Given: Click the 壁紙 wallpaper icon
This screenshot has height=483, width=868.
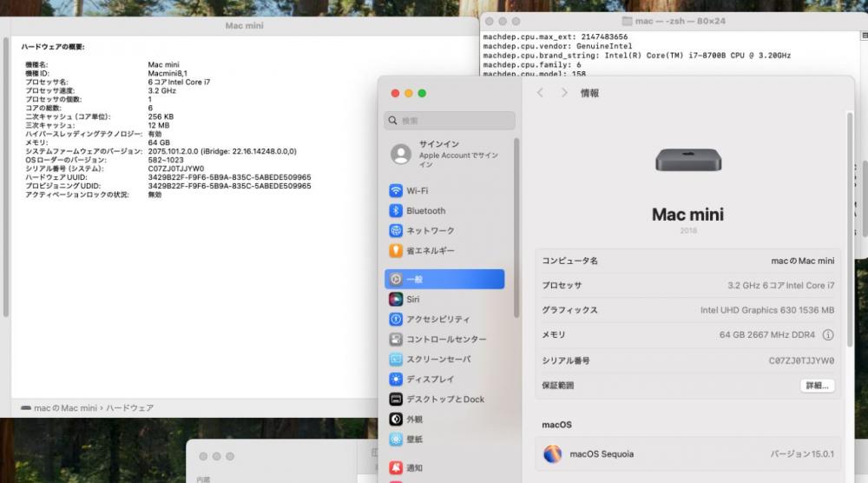Looking at the screenshot, I should (395, 440).
